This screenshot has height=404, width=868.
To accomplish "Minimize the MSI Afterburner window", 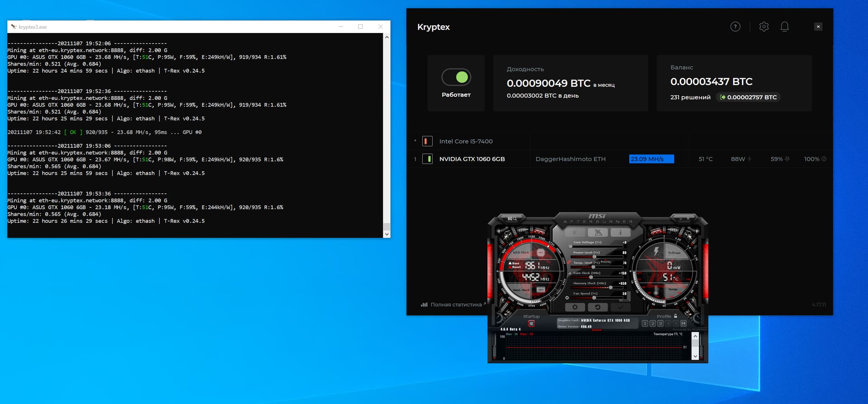I will [x=681, y=219].
